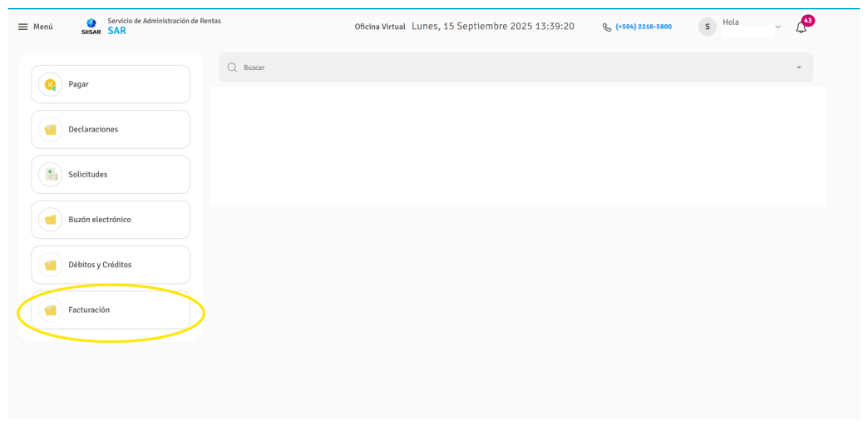Click the Oficina Virtual label
The height and width of the screenshot is (427, 868).
(380, 27)
